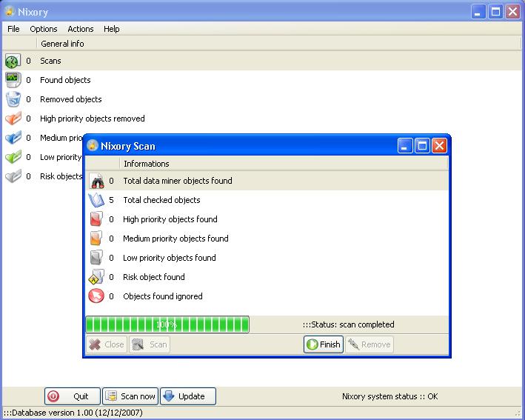Click the recycle bin Removed objects icon
Screen dimensions: 525x420
(x=13, y=99)
